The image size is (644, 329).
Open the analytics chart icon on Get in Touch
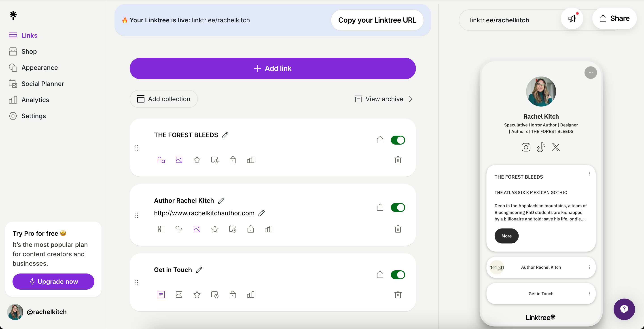coord(250,295)
